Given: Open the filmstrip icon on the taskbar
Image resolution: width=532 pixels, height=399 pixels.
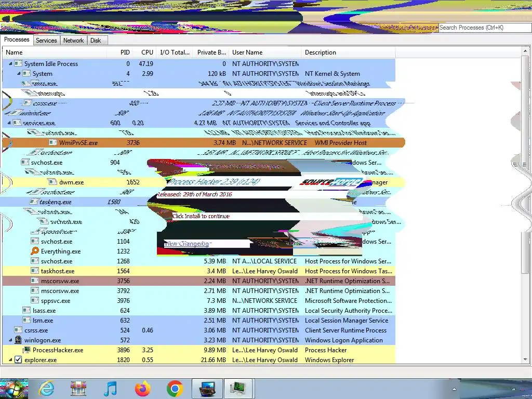Looking at the screenshot, I should (x=78, y=389).
